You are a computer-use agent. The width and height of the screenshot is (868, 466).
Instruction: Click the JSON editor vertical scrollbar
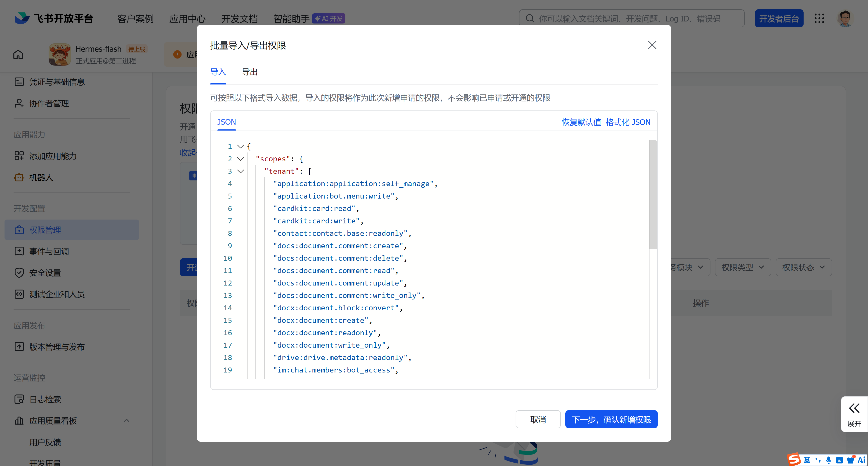tap(653, 195)
